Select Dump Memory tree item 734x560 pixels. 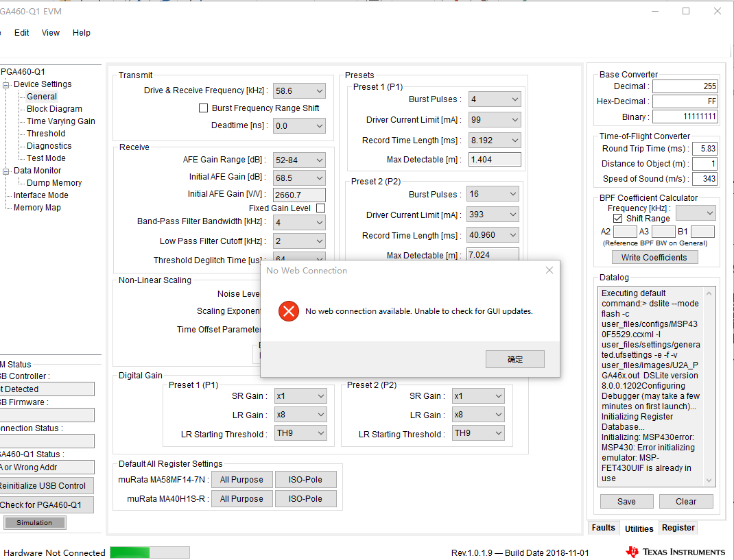pyautogui.click(x=54, y=183)
